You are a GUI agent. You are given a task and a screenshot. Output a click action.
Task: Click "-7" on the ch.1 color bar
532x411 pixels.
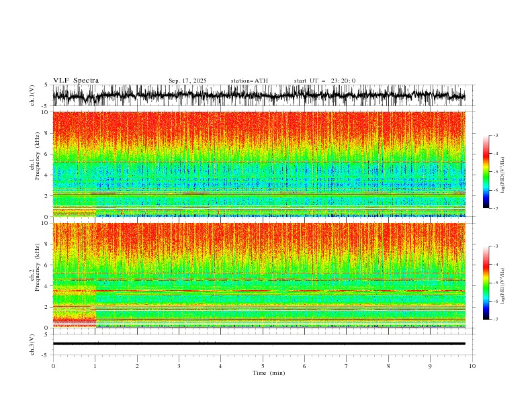click(495, 208)
